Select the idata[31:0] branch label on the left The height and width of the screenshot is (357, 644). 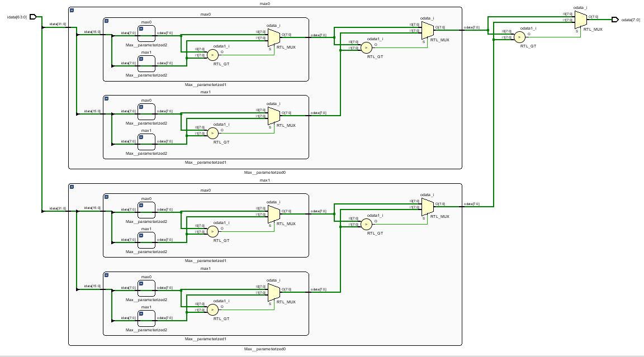[x=58, y=23]
